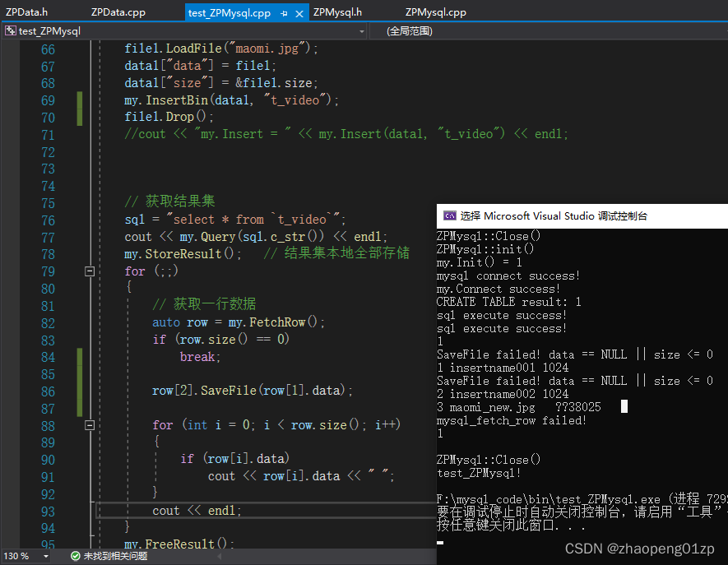Open the test_ZPMysql project scope dropdown
Viewport: 728px width, 565px height.
tap(361, 31)
